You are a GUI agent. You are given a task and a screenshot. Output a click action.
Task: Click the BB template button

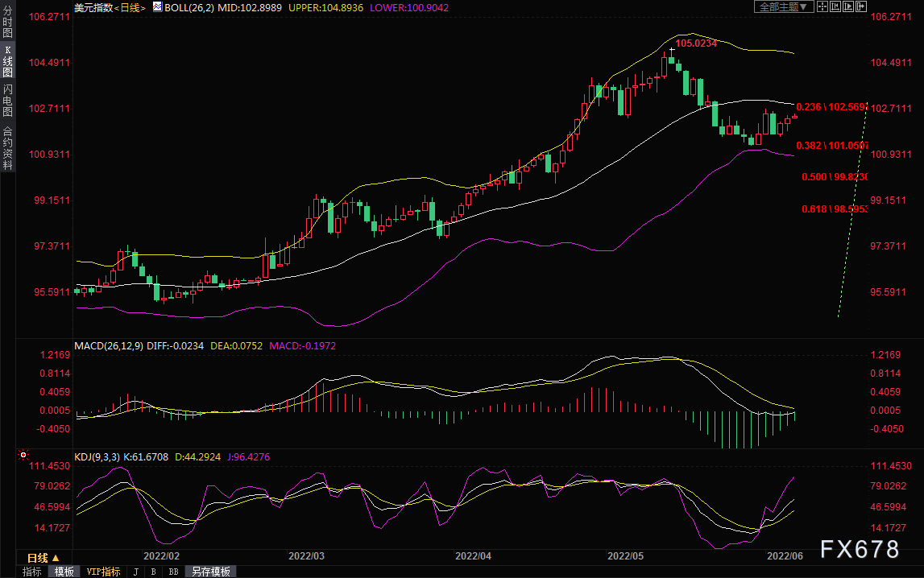(173, 572)
